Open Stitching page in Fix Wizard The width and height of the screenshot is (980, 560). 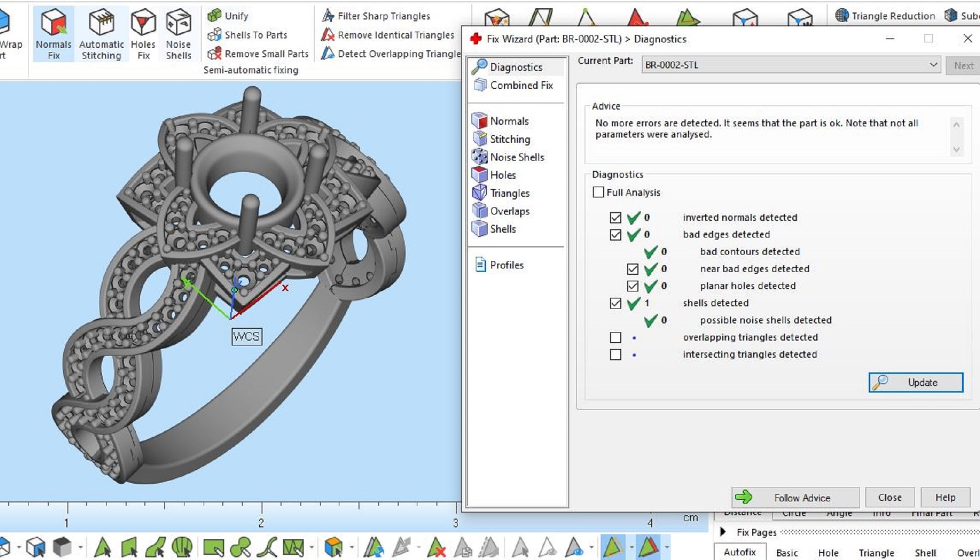click(x=502, y=139)
